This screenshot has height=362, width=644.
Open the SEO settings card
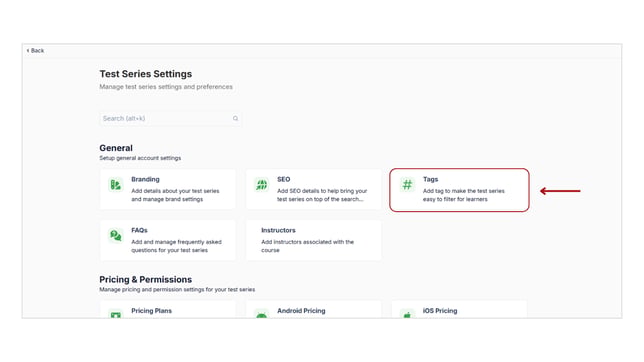[x=313, y=189]
